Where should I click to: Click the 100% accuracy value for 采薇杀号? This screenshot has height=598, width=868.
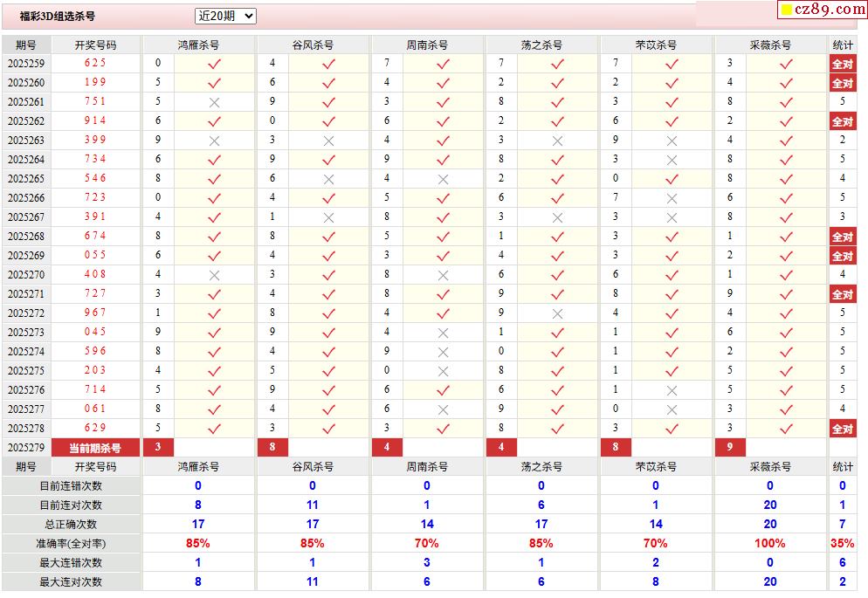click(x=770, y=543)
